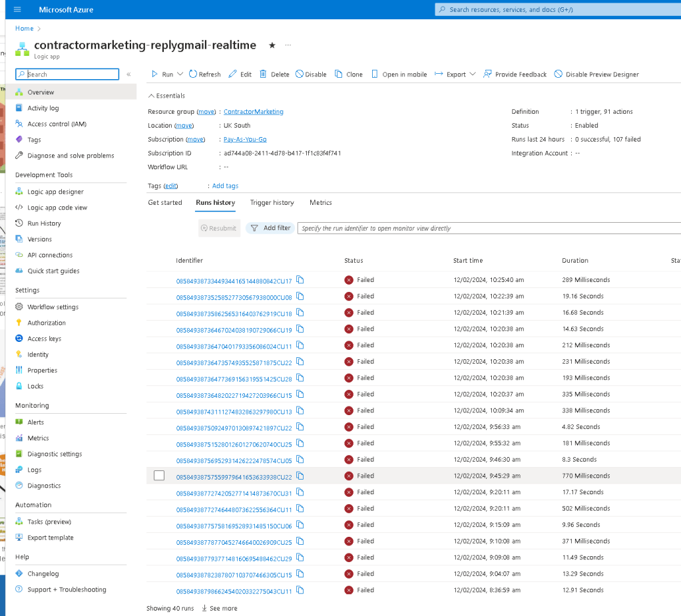Click Add tags link
Viewport: 681px width, 616px height.
pos(225,186)
